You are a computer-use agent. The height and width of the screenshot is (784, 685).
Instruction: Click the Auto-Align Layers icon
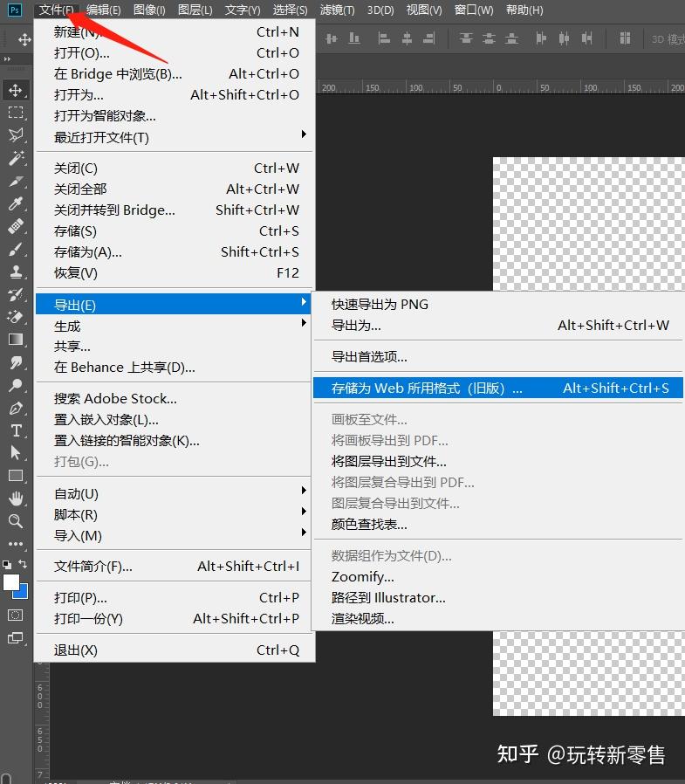pos(625,38)
